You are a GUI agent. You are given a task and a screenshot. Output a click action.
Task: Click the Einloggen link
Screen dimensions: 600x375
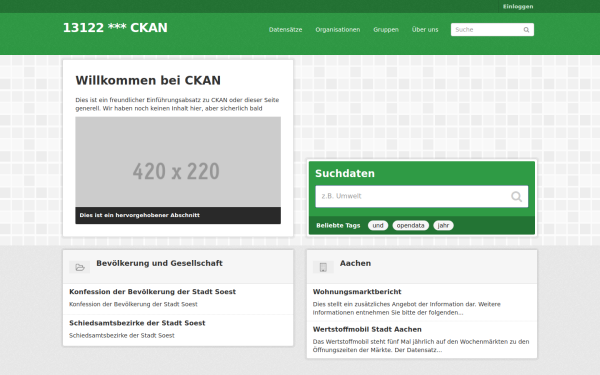click(518, 7)
